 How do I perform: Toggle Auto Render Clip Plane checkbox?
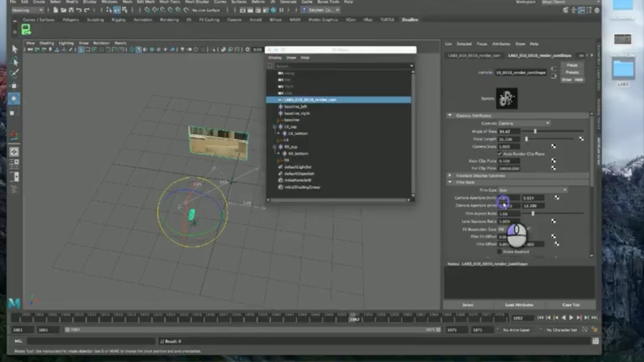(500, 153)
